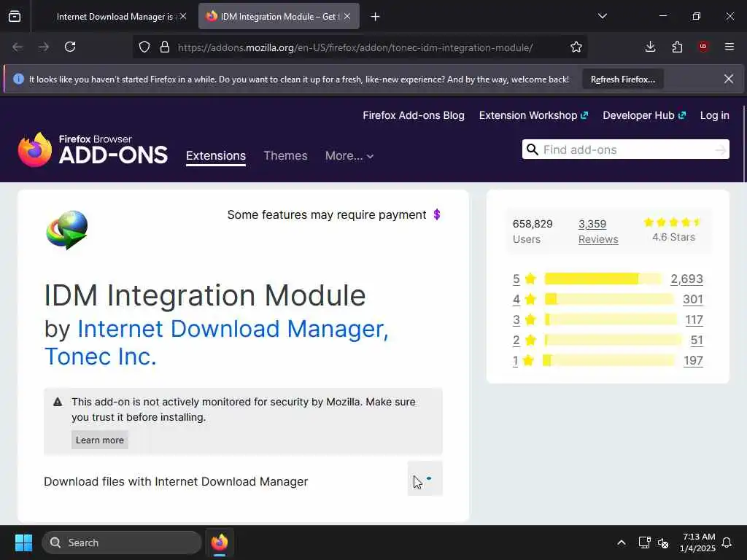The width and height of the screenshot is (747, 560).
Task: Click the 4-star rating progress bar
Action: pyautogui.click(x=609, y=300)
